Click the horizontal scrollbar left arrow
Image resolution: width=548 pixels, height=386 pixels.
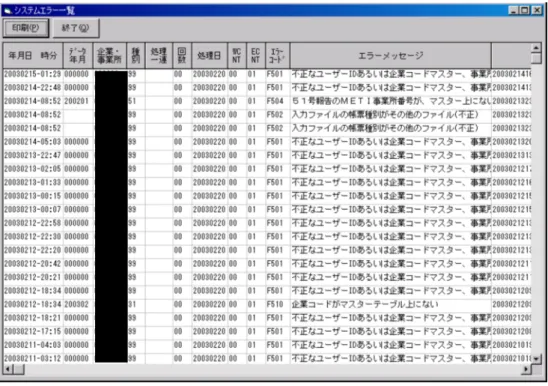click(8, 369)
